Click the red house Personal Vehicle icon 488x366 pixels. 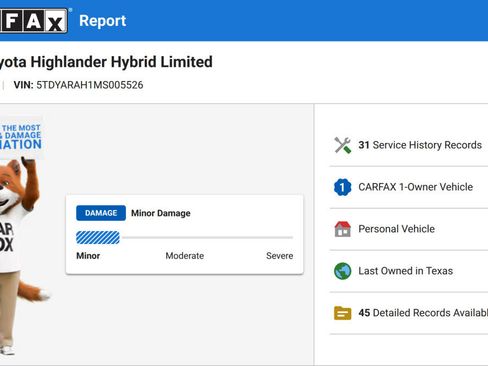(343, 229)
